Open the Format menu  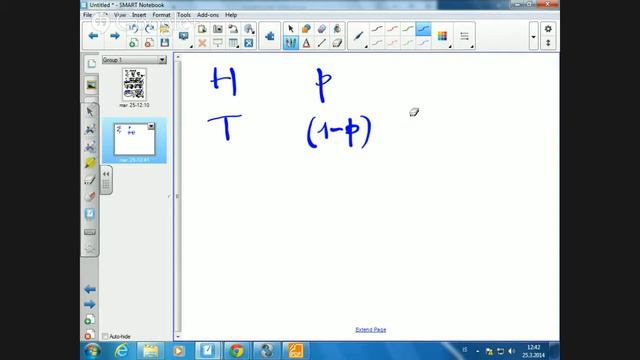(x=161, y=15)
